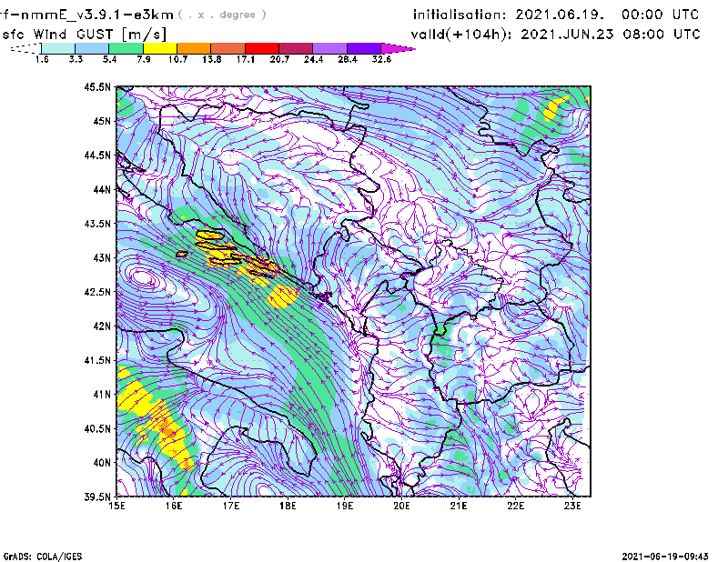Click the legend value '20.7'
The image size is (728, 562).
point(279,59)
